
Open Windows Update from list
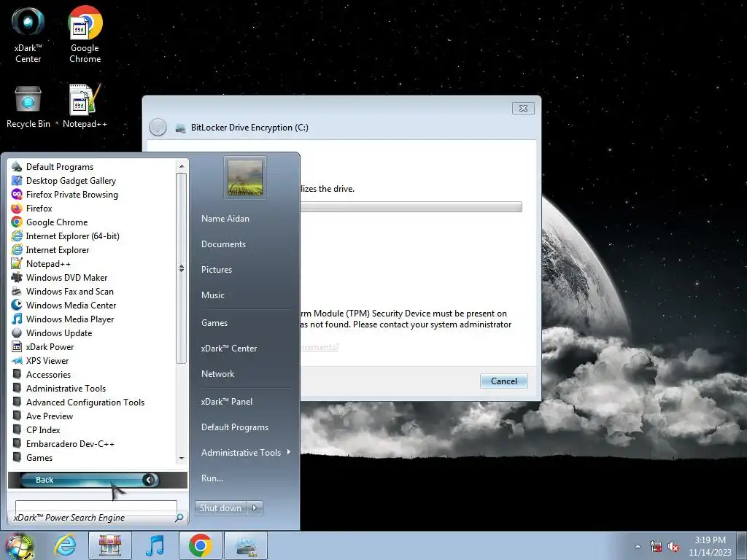click(52, 332)
